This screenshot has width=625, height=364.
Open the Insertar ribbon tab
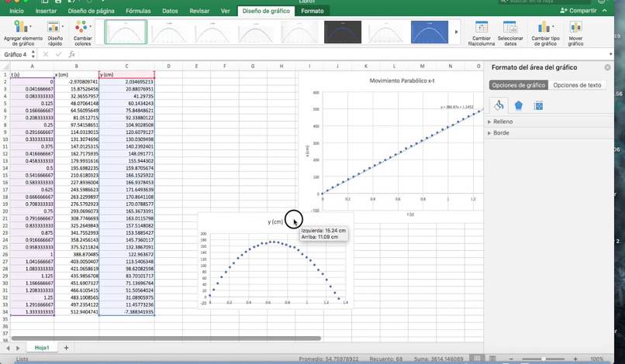click(46, 11)
